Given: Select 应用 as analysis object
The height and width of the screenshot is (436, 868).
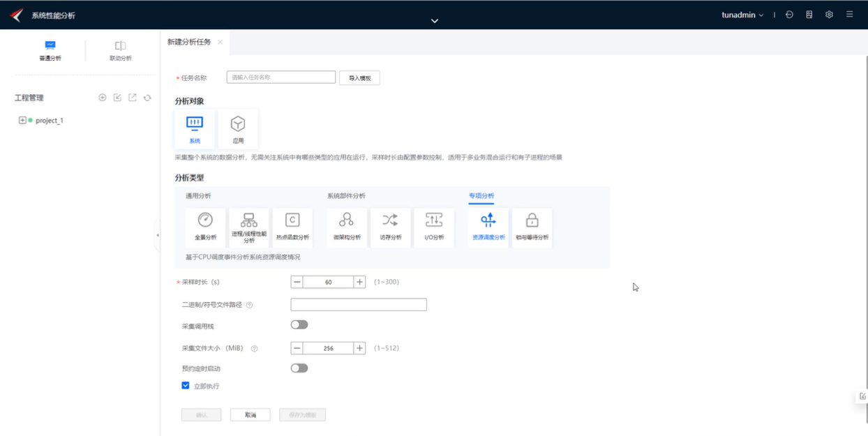Looking at the screenshot, I should click(238, 129).
